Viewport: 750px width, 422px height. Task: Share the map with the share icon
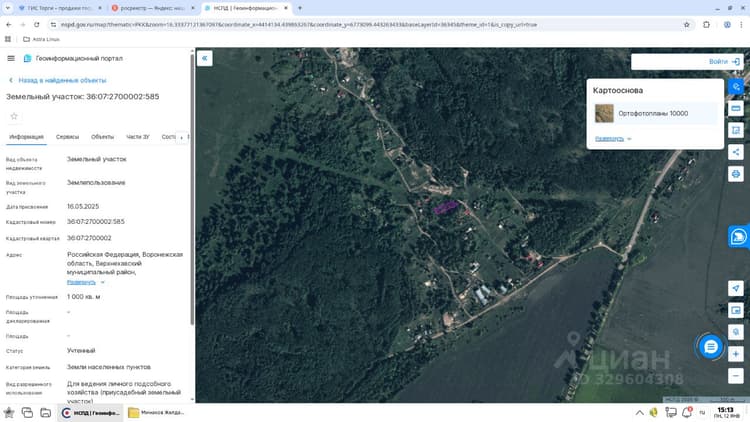(736, 152)
